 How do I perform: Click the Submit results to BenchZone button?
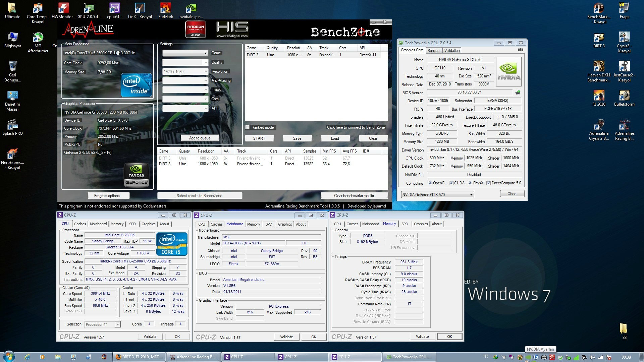(x=199, y=196)
